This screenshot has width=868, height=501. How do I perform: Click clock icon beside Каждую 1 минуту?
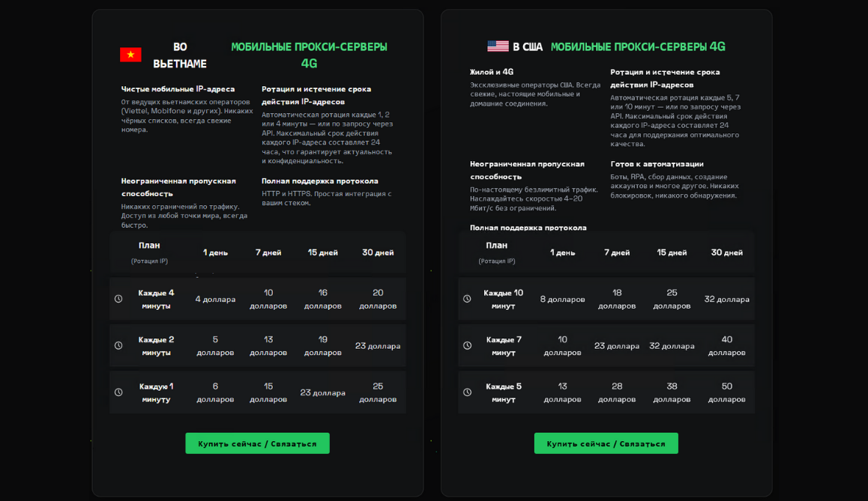118,392
